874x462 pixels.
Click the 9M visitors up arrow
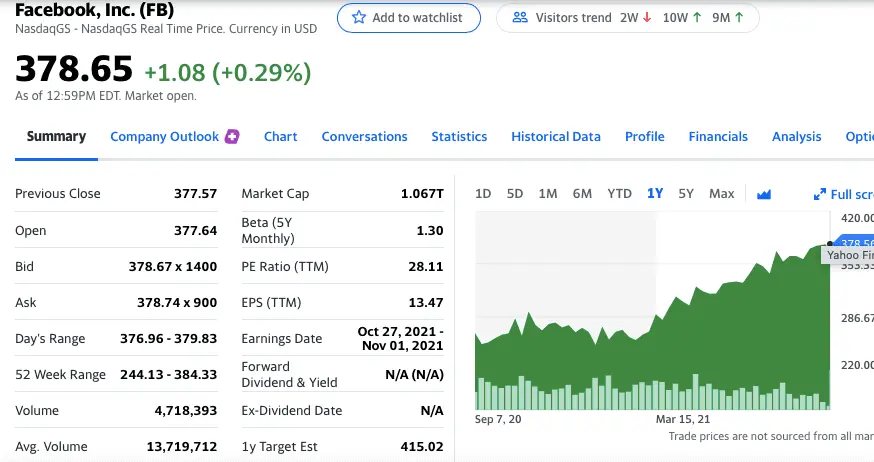(739, 18)
